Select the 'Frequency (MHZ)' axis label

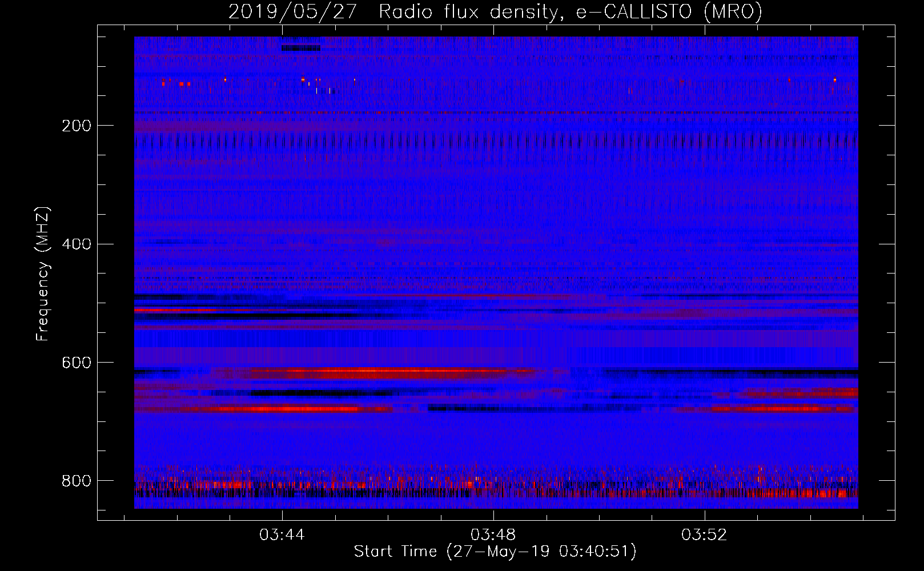coord(43,274)
